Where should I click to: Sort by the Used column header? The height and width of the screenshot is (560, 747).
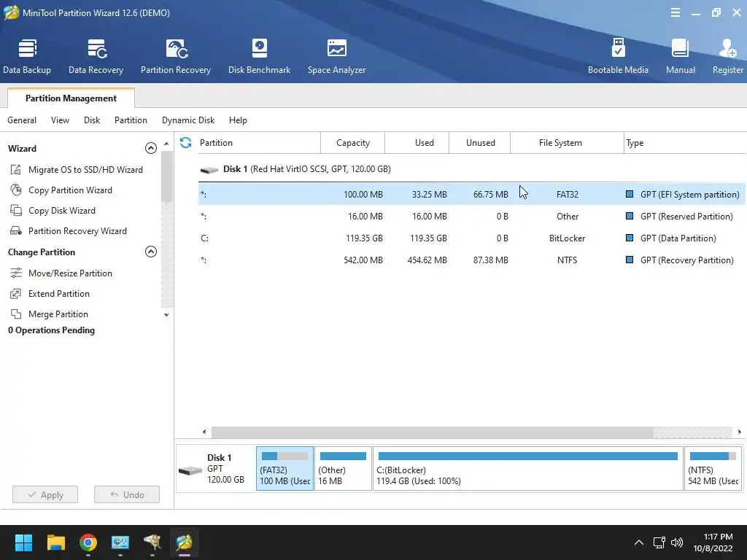coord(417,143)
